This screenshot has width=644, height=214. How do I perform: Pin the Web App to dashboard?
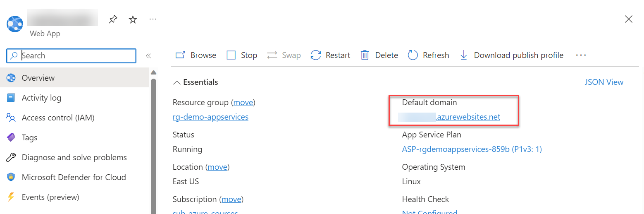coord(113,19)
